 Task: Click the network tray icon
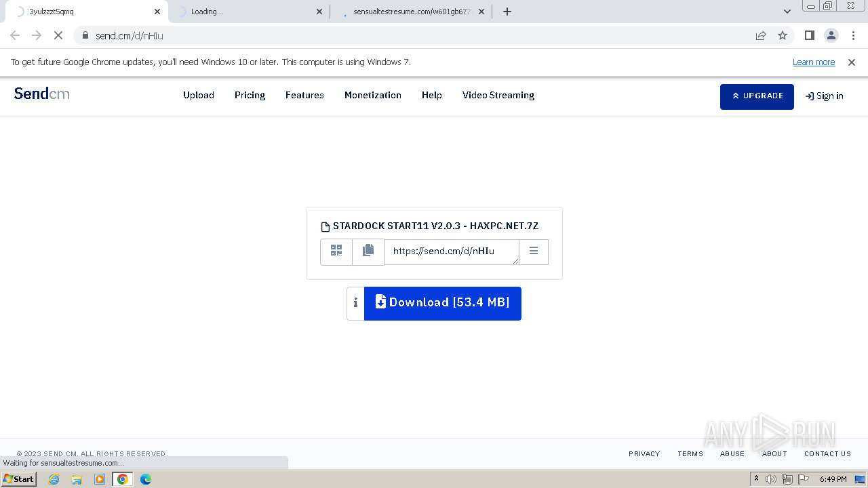coord(787,479)
